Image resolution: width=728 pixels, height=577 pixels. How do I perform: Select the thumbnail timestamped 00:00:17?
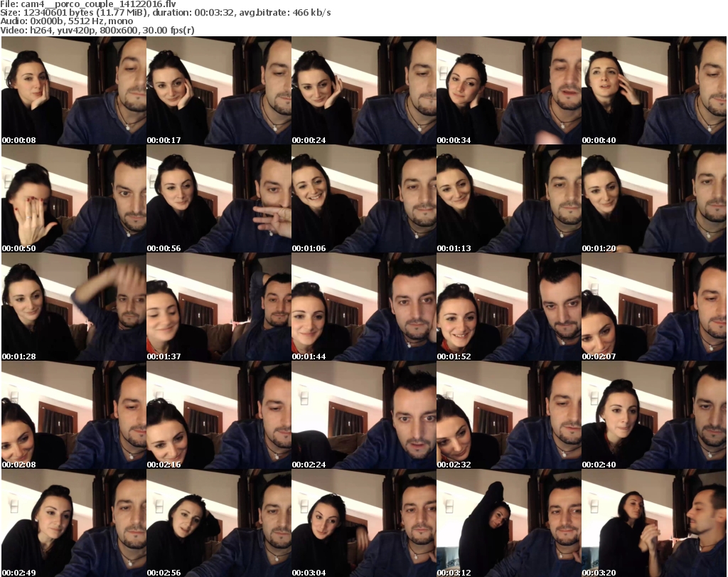click(219, 90)
